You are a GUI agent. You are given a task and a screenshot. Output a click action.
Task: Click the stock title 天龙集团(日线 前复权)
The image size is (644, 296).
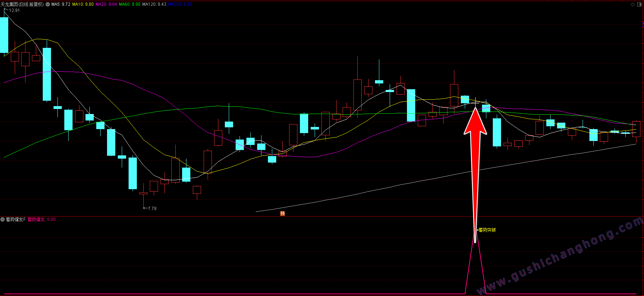pos(22,4)
